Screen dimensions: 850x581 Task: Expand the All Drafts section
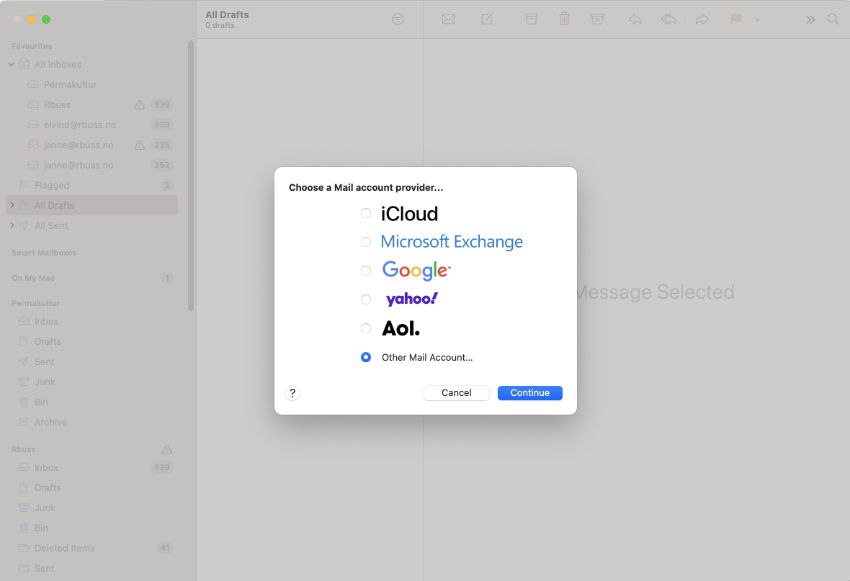click(10, 205)
